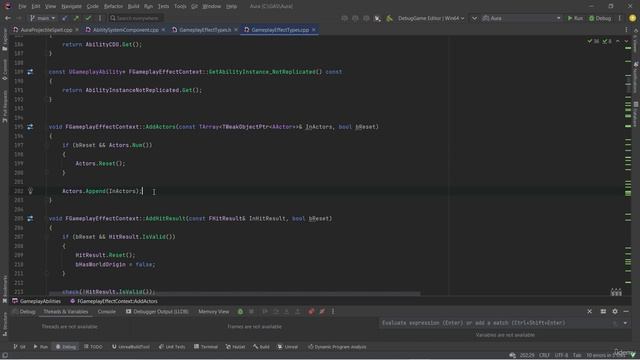Image resolution: width=640 pixels, height=360 pixels.
Task: Collapse the code fold at line 197
Action: pyautogui.click(x=47, y=145)
